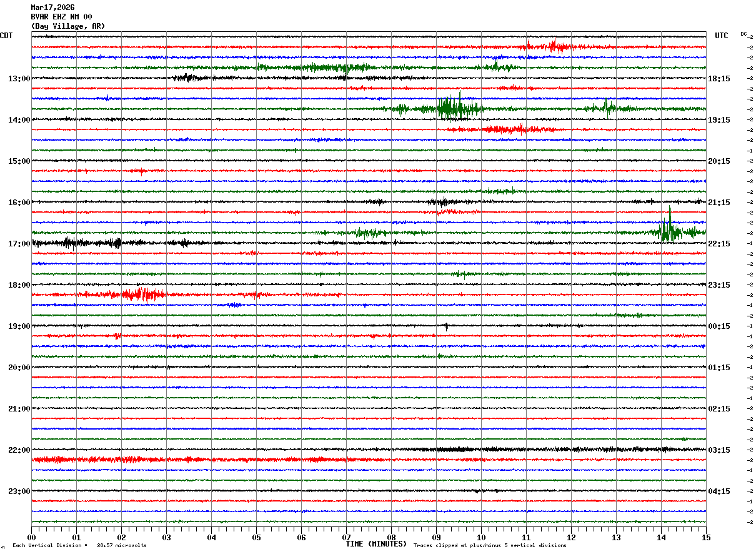Click the 00:15 UTC time label
Screen dimensions: 756x554
click(x=719, y=326)
